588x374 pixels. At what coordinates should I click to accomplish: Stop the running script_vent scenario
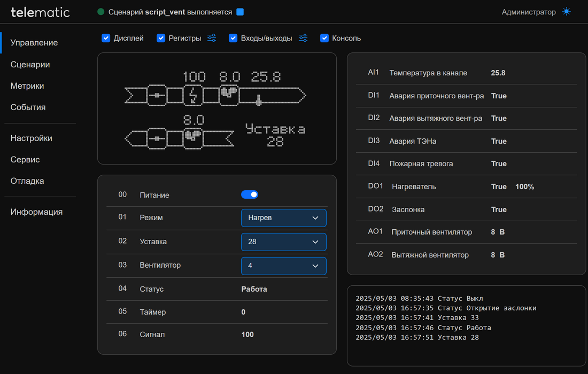pyautogui.click(x=240, y=12)
